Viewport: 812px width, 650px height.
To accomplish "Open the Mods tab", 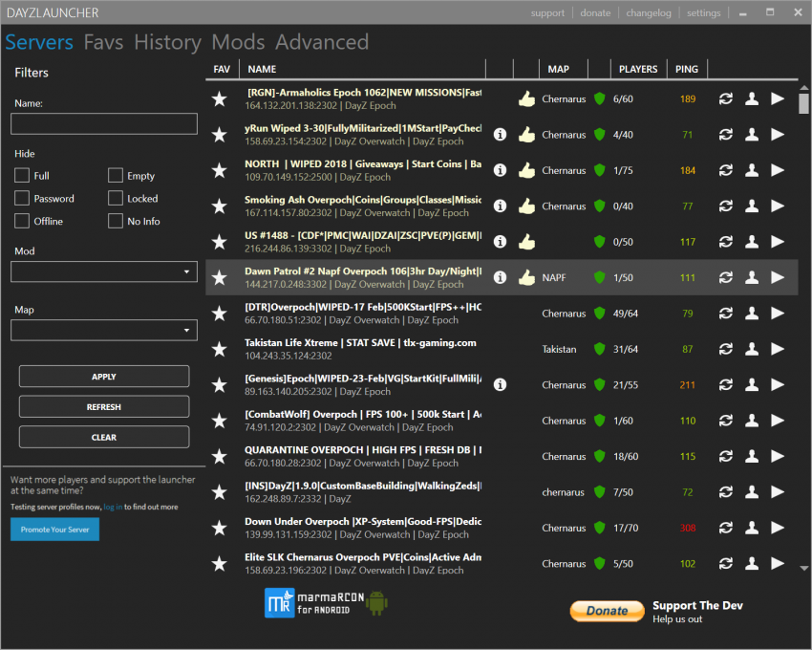I will tap(238, 42).
